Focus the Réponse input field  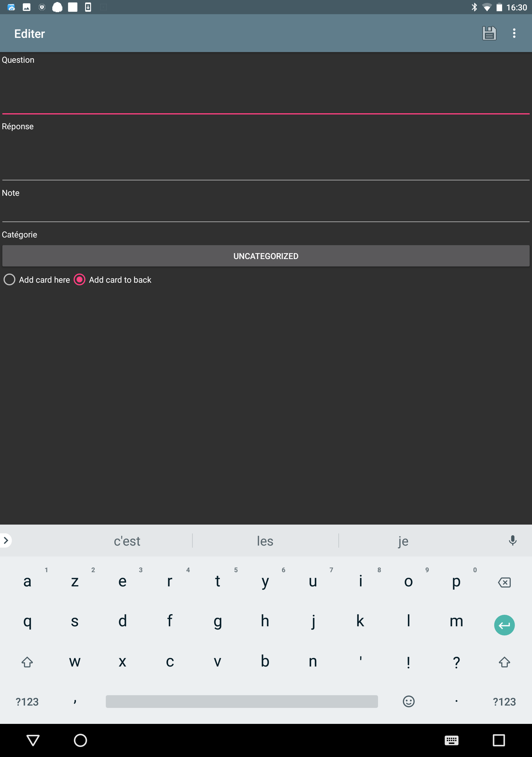tap(266, 156)
